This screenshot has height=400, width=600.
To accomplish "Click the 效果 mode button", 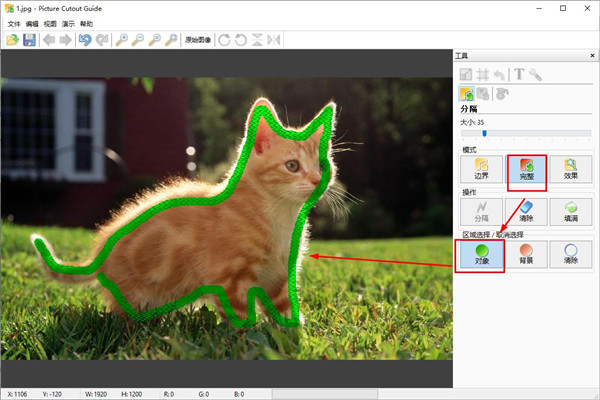I will coord(570,168).
